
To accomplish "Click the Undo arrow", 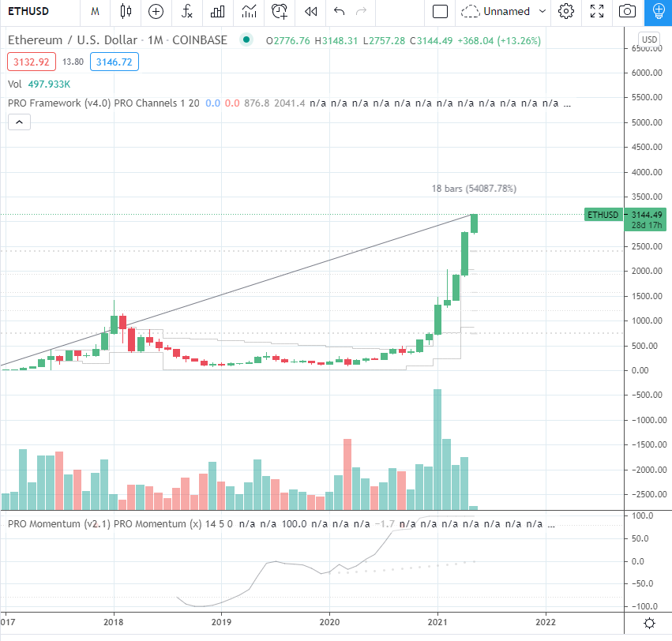I will 340,11.
